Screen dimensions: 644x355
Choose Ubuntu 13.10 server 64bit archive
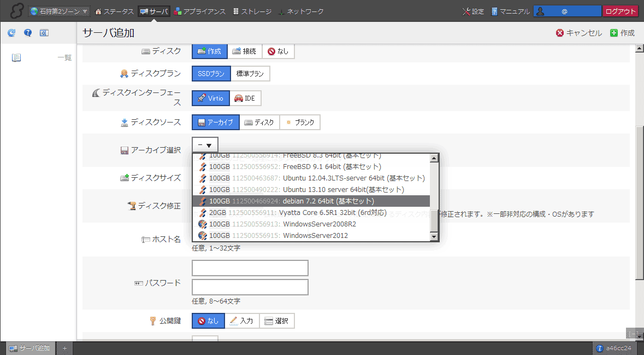(311, 189)
